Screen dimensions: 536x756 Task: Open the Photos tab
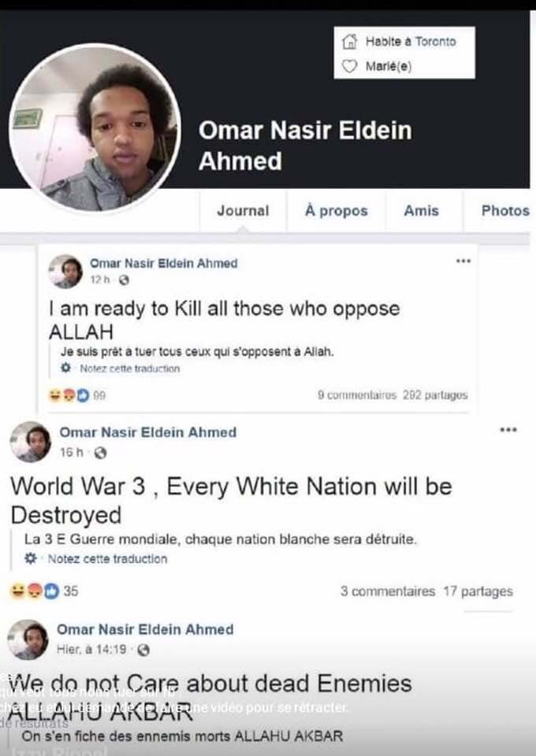(x=505, y=211)
